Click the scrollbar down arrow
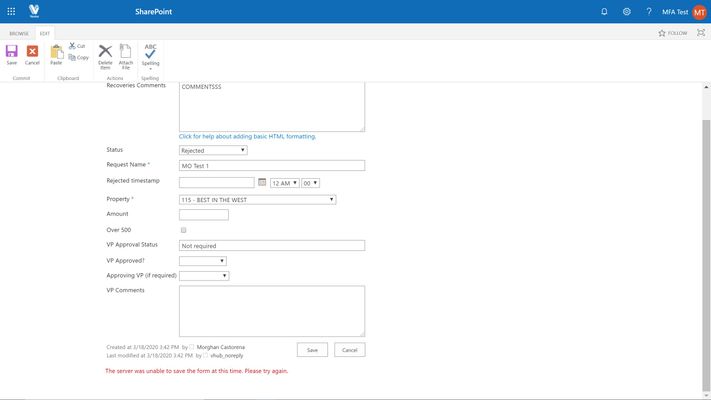 pos(706,395)
